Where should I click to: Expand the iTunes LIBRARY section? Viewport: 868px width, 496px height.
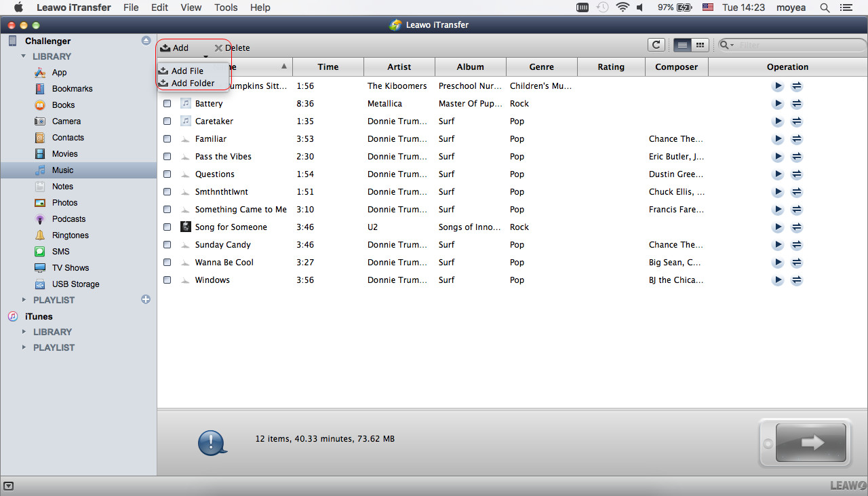(24, 332)
